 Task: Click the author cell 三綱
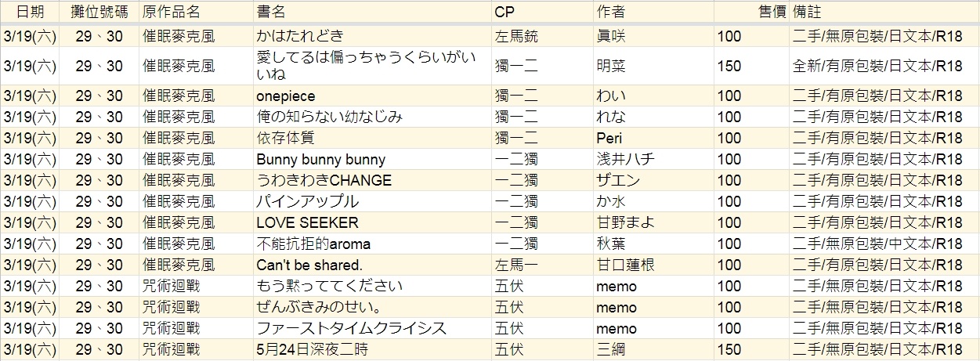[653, 349]
